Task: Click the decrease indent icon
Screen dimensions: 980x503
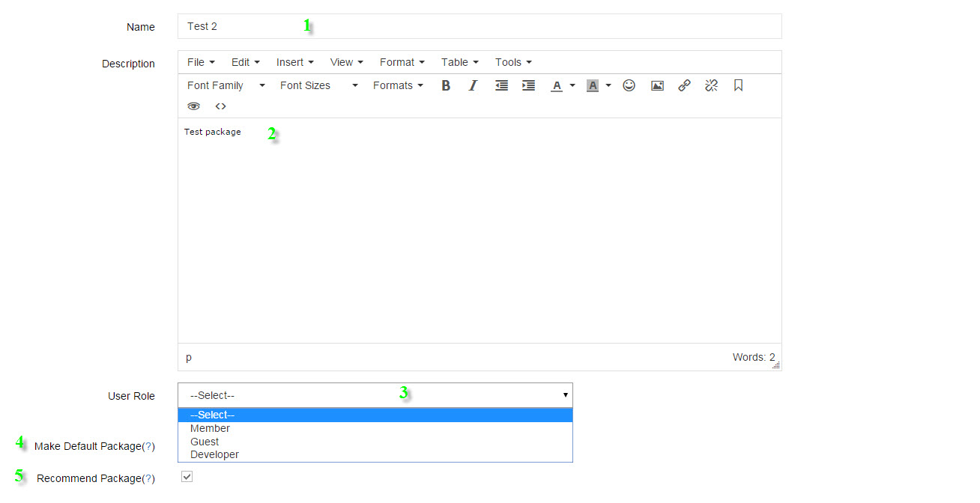Action: [501, 85]
